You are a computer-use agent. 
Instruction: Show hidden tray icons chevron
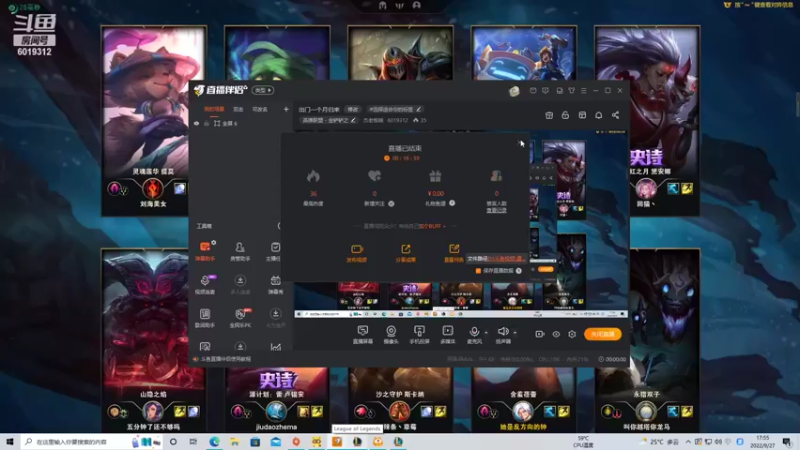[688, 441]
